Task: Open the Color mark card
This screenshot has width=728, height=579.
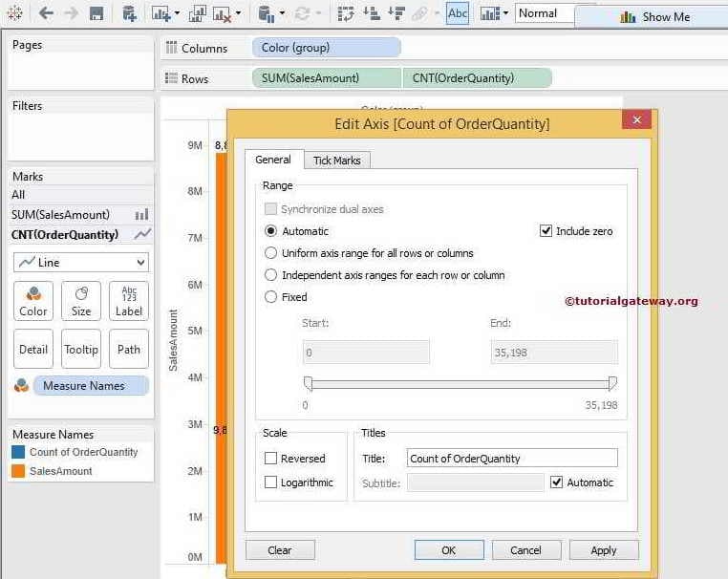Action: click(33, 301)
